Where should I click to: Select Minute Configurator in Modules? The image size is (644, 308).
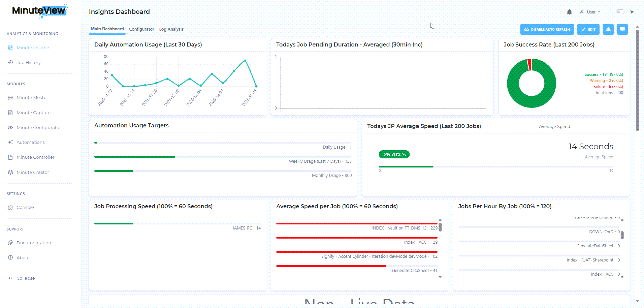pos(38,127)
